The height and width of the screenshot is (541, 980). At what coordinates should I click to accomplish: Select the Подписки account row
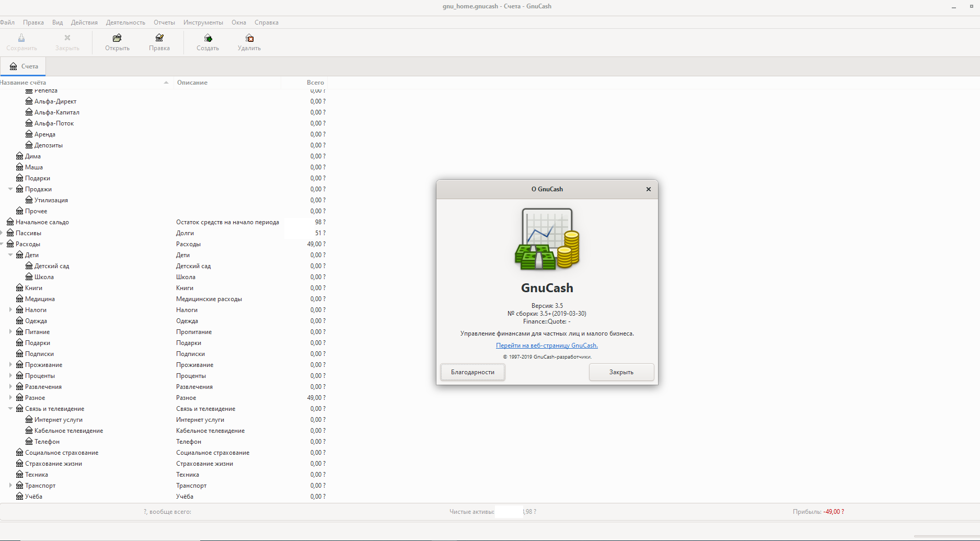164,354
